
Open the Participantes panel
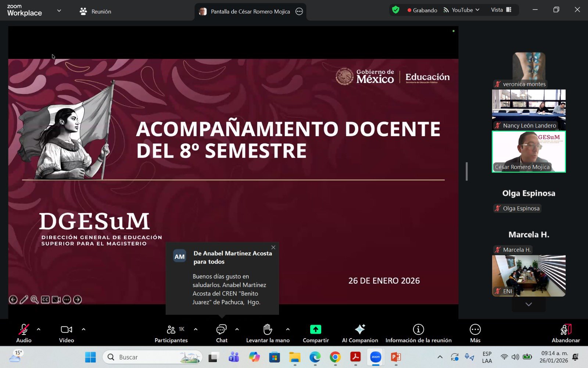pyautogui.click(x=171, y=333)
